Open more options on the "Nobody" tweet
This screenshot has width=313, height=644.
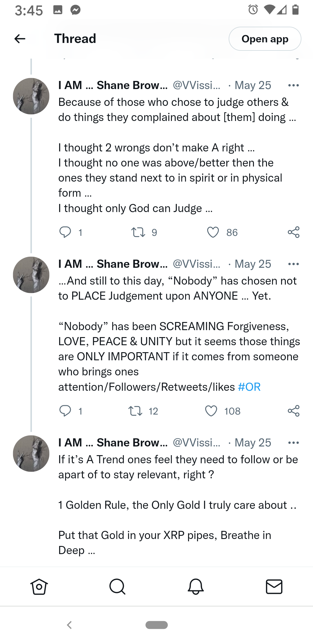tap(293, 264)
